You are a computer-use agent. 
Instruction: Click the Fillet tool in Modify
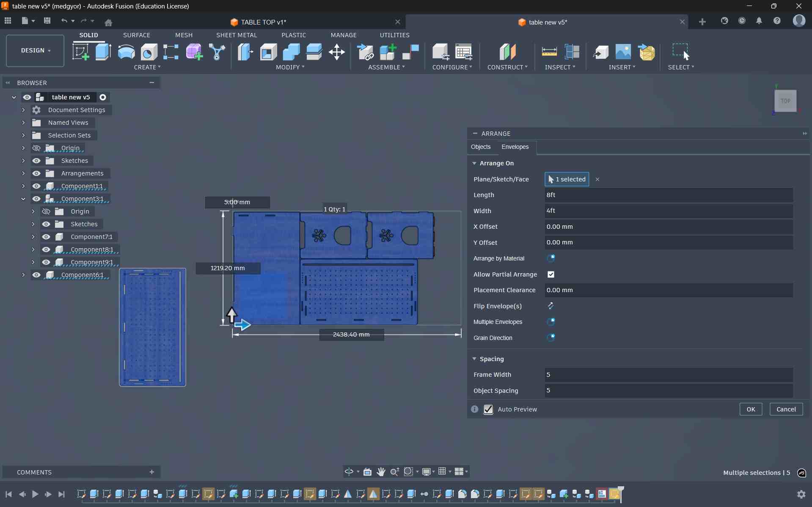(x=268, y=52)
